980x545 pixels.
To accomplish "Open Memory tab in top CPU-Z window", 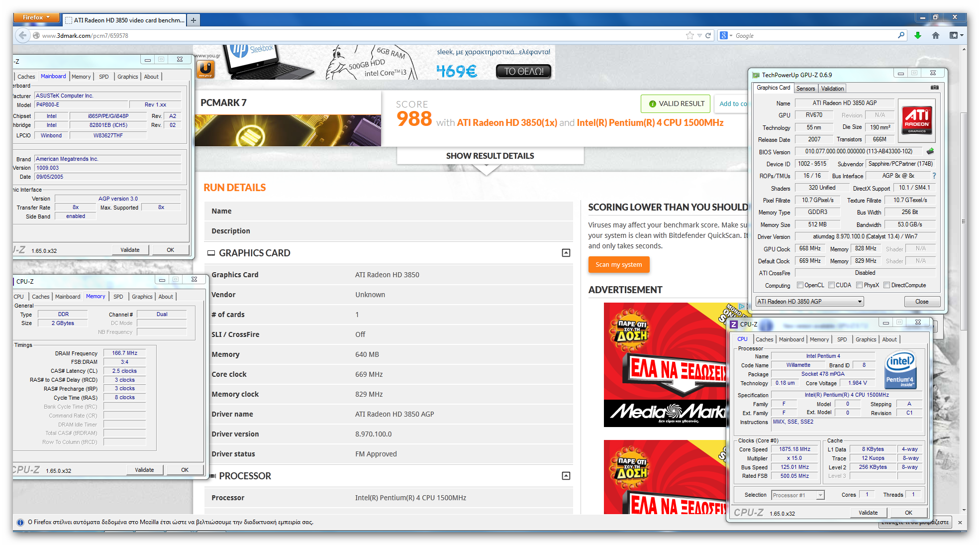I will tap(81, 77).
